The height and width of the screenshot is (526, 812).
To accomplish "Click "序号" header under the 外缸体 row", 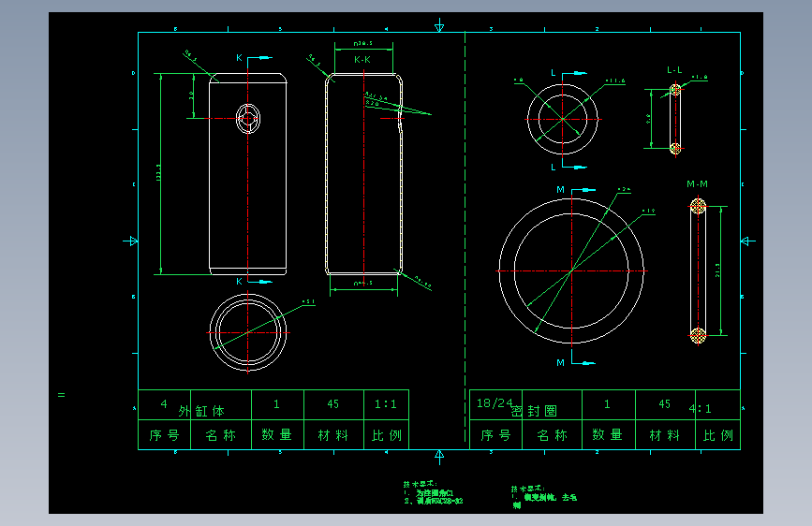I will (x=164, y=435).
